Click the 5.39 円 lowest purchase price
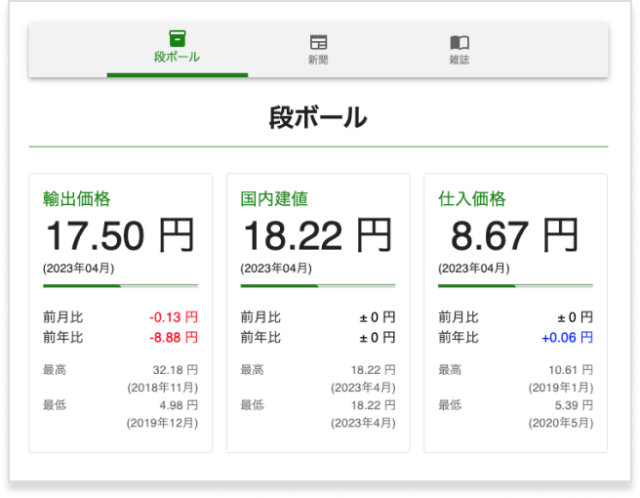 (x=570, y=405)
